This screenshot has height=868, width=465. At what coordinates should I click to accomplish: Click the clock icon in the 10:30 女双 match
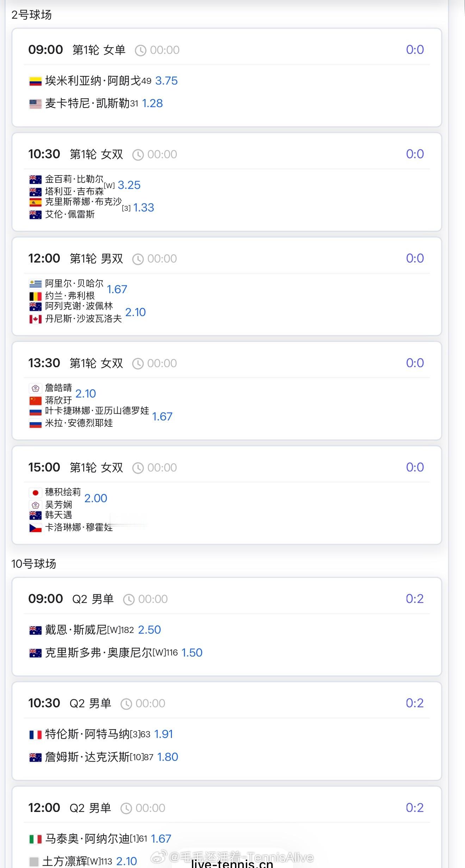[138, 155]
